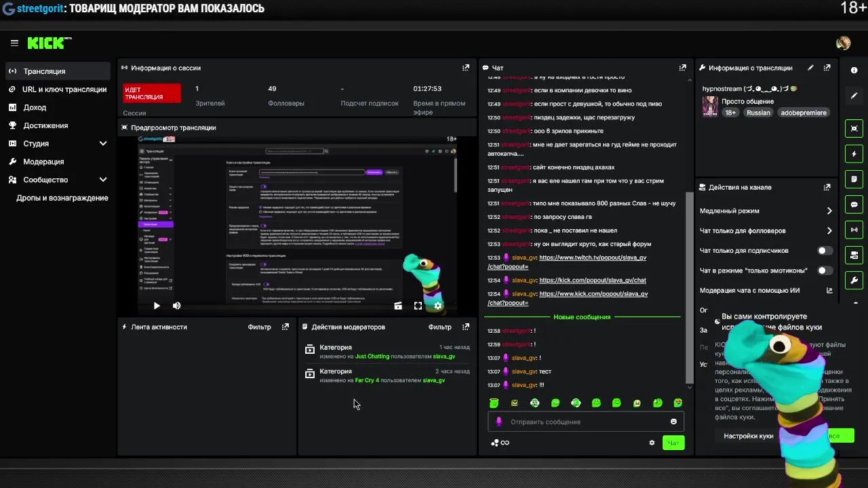Viewport: 868px width, 488px height.
Task: Play the stream preview
Action: coord(156,306)
